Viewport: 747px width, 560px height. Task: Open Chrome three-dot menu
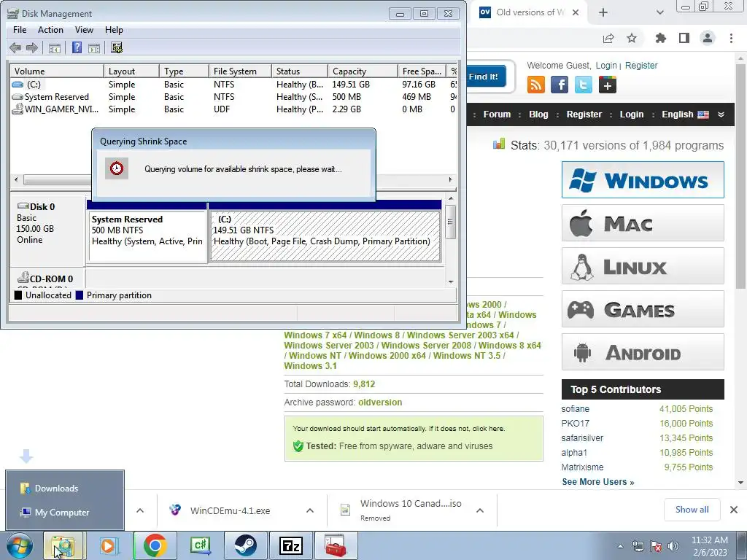click(731, 38)
